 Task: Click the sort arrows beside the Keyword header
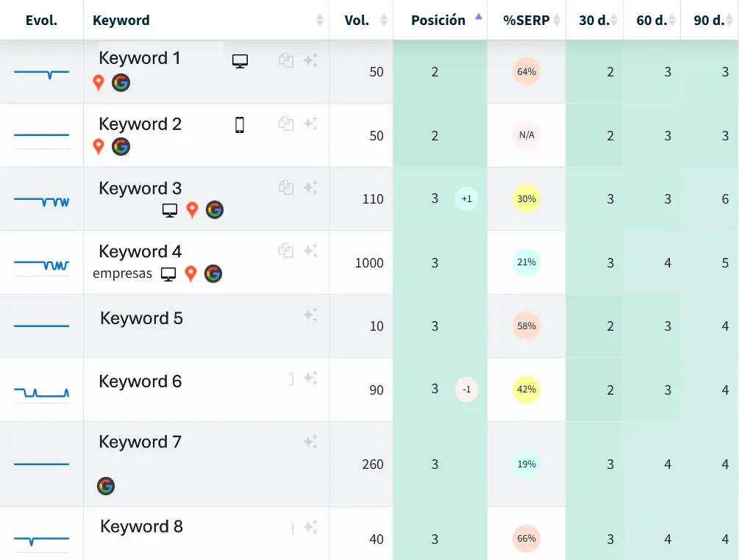(x=320, y=21)
